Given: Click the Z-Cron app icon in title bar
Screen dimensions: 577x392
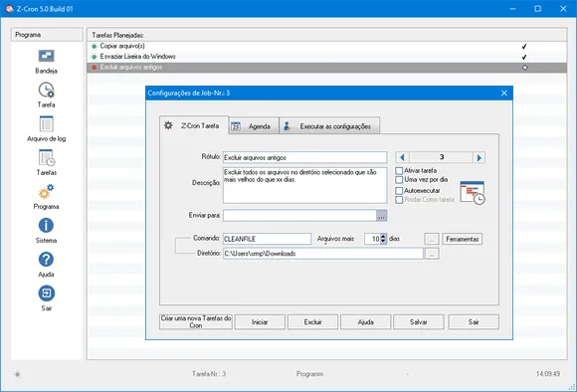Looking at the screenshot, I should (9, 9).
